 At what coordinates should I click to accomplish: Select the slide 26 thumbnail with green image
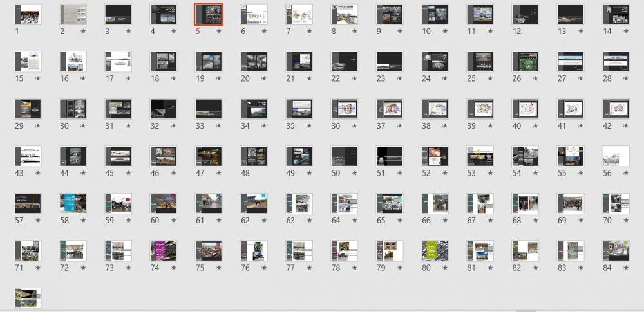(x=526, y=62)
